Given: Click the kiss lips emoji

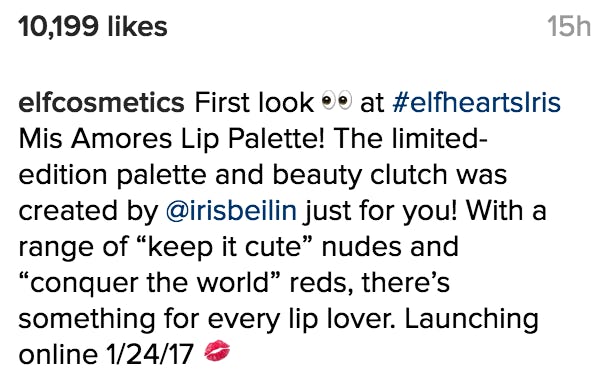Looking at the screenshot, I should (217, 351).
